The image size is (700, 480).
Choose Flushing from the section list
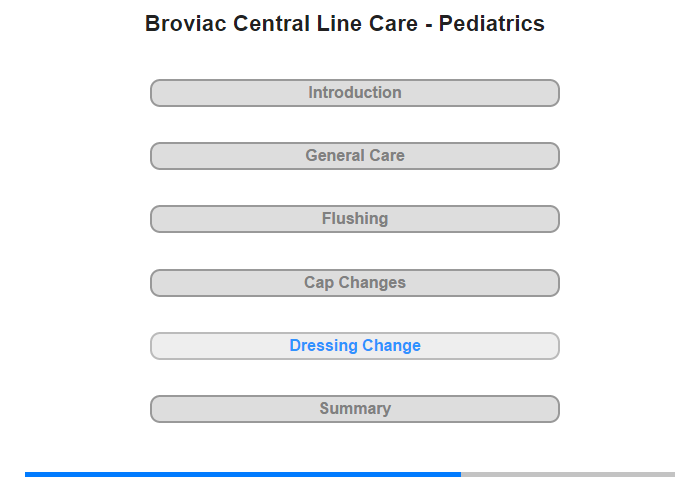point(355,219)
